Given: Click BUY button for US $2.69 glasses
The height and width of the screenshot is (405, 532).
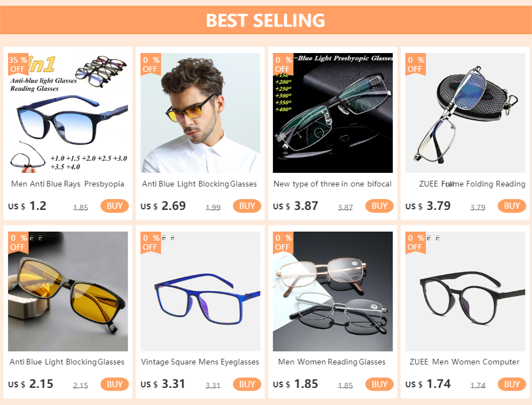Looking at the screenshot, I should click(x=247, y=206).
